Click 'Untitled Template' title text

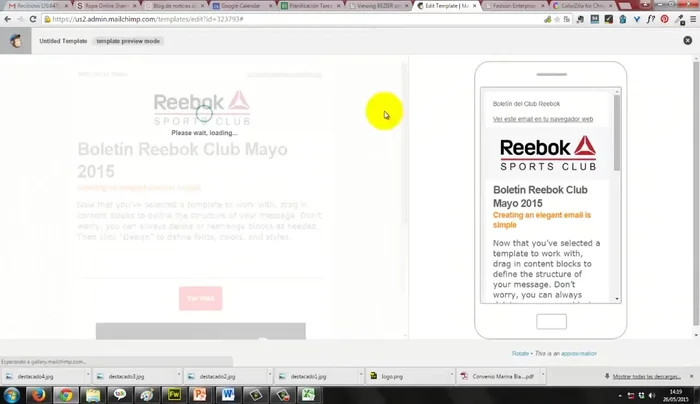point(63,41)
